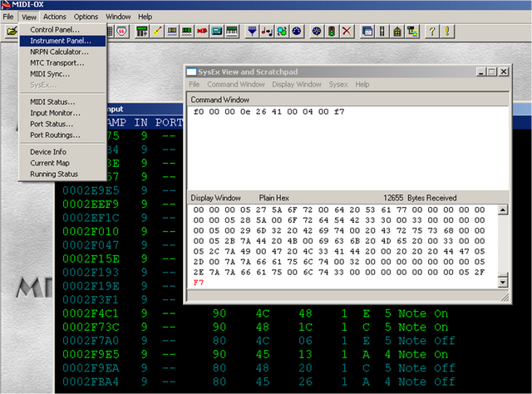This screenshot has height=394, width=532.
Task: Open the Options menu
Action: (x=86, y=17)
